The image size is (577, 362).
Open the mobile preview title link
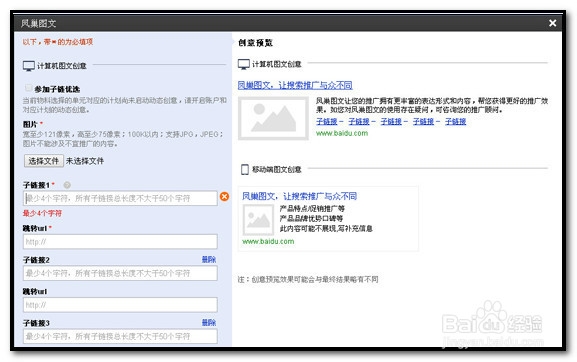click(299, 196)
